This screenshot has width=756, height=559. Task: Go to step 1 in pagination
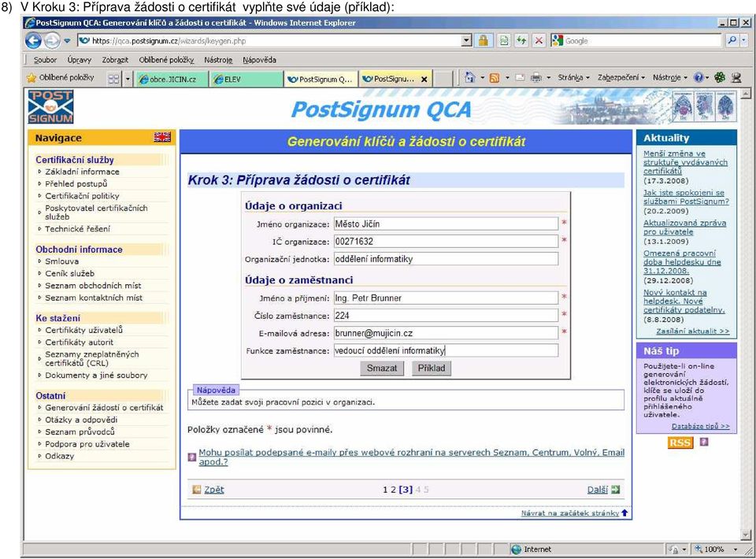coord(385,490)
